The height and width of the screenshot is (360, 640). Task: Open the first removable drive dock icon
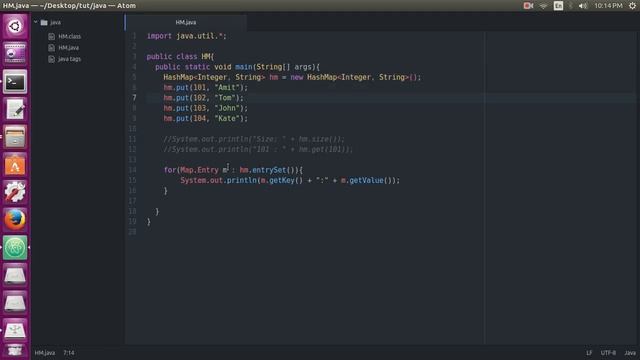[15, 275]
